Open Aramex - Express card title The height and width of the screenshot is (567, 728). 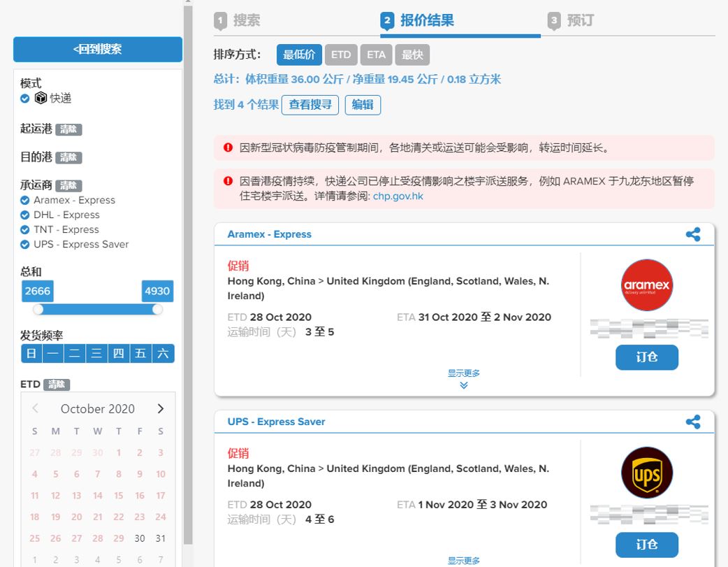[x=269, y=234]
